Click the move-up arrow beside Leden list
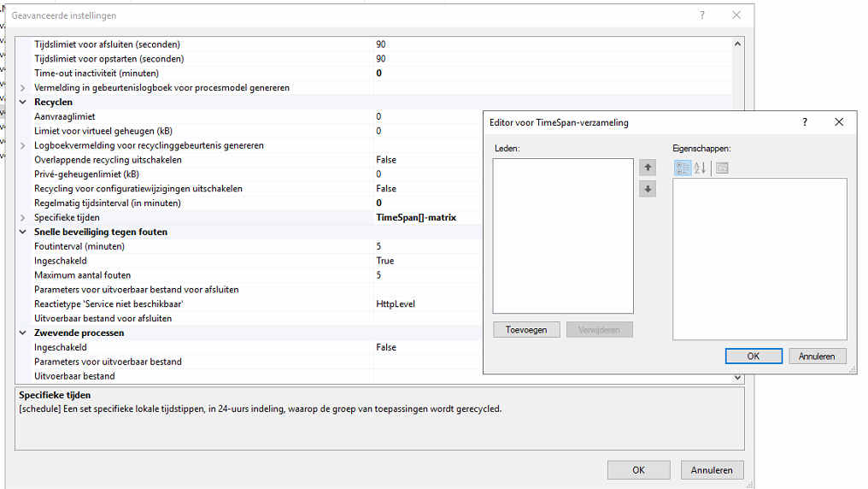Viewport: 868px width, 489px height. tap(648, 168)
